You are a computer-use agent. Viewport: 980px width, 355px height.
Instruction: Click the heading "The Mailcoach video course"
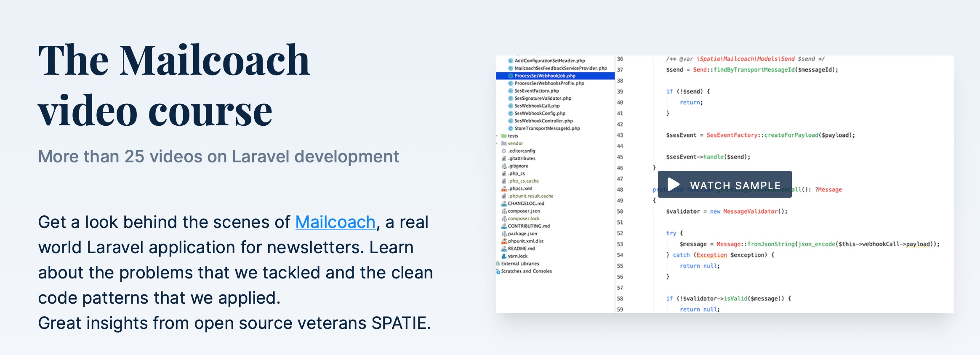tap(174, 85)
